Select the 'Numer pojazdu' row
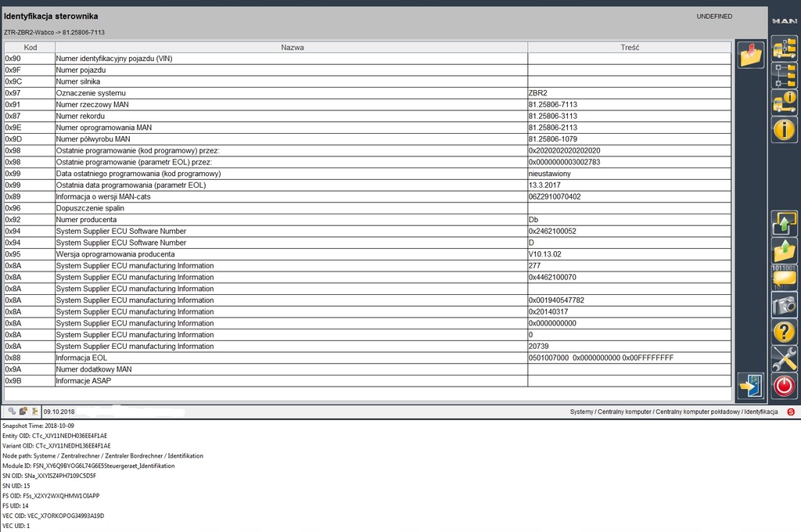The height and width of the screenshot is (532, 801). click(x=368, y=70)
